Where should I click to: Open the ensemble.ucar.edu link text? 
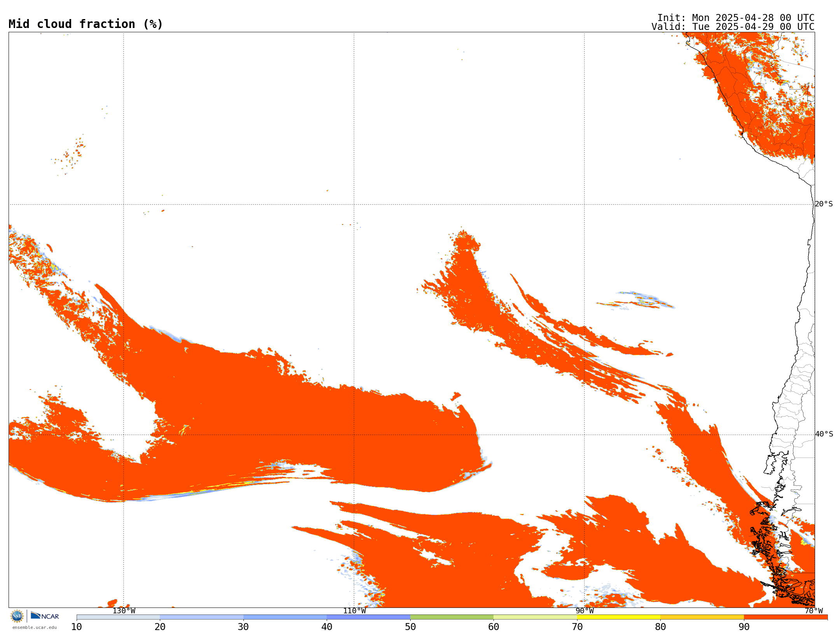coord(35,627)
